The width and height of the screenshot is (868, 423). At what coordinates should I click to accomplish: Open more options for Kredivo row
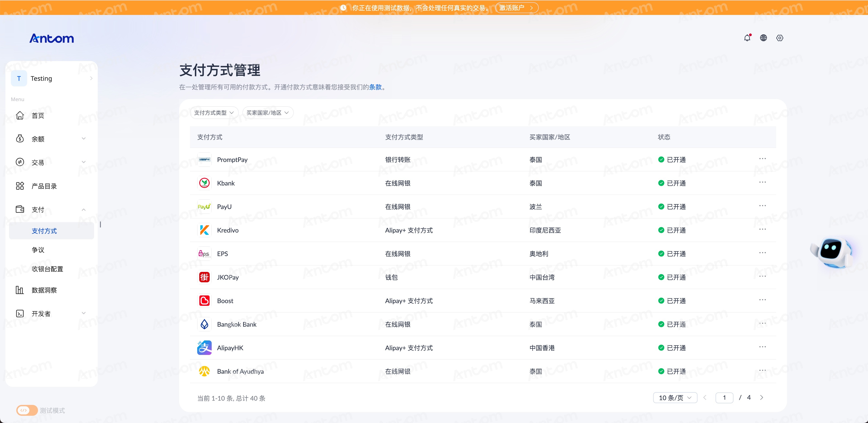(x=763, y=229)
